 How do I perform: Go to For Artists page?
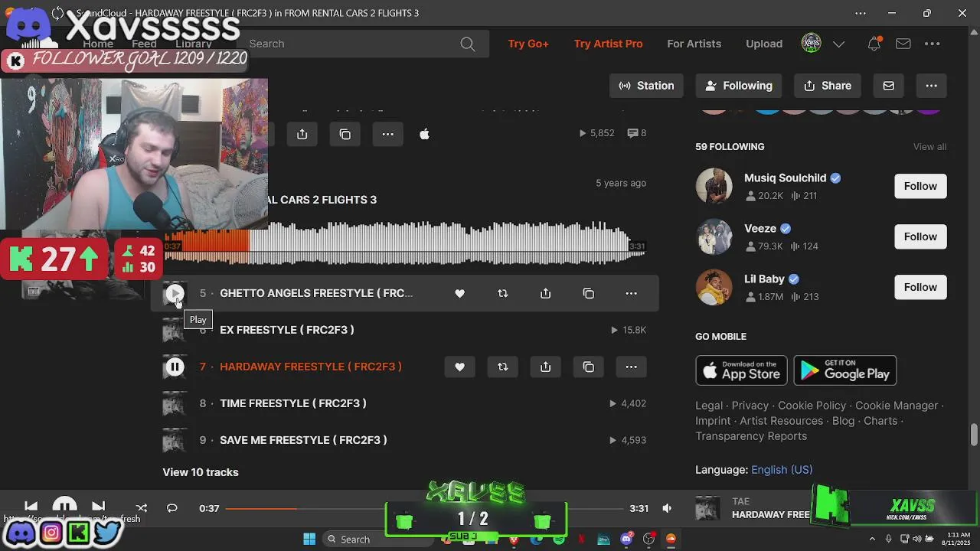coord(694,44)
